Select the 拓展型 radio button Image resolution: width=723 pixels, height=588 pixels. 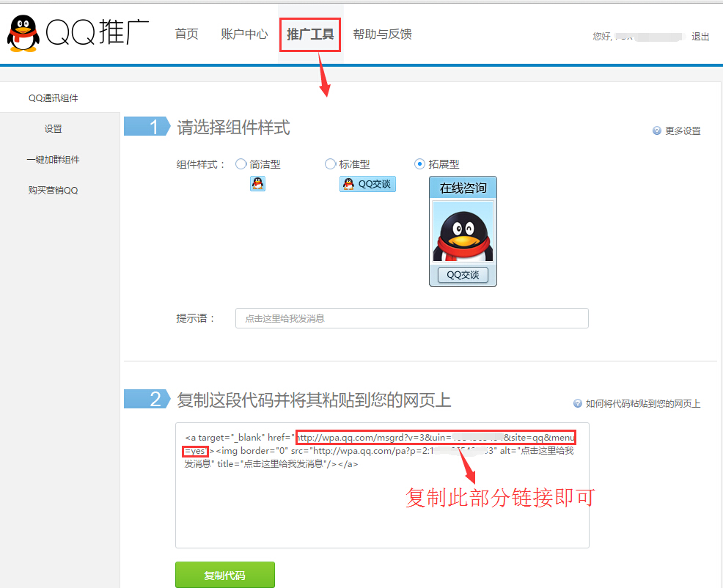coord(419,164)
